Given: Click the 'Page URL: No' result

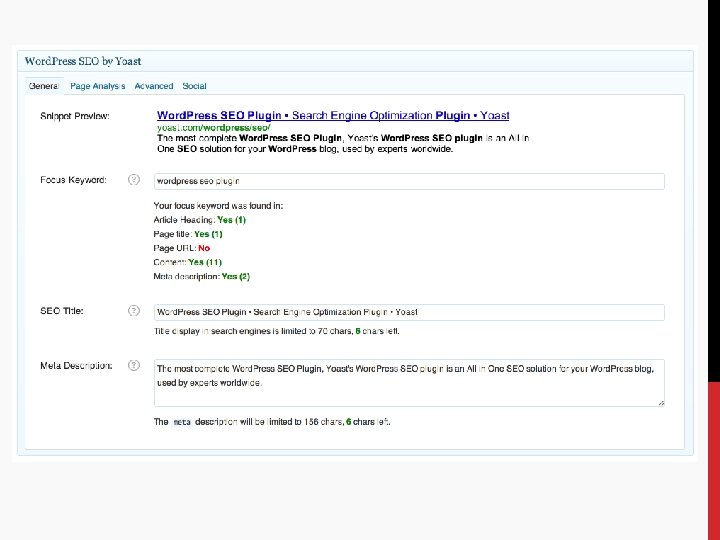Looking at the screenshot, I should 182,248.
